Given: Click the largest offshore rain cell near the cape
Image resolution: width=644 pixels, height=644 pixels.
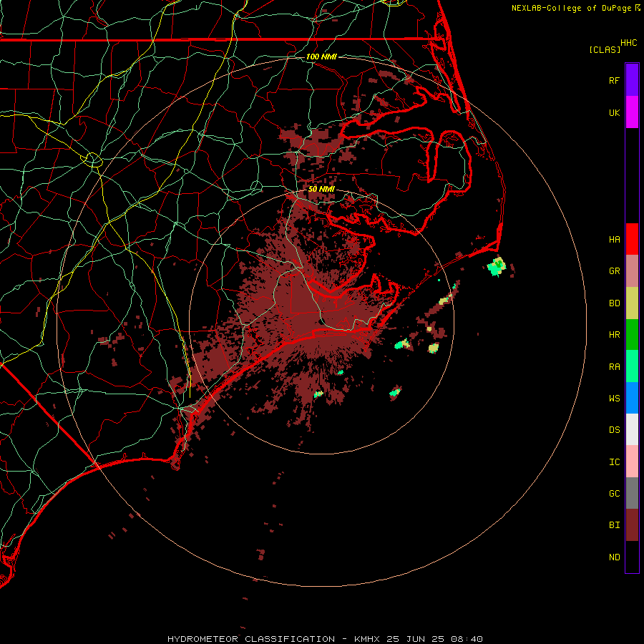Looking at the screenshot, I should (x=497, y=266).
